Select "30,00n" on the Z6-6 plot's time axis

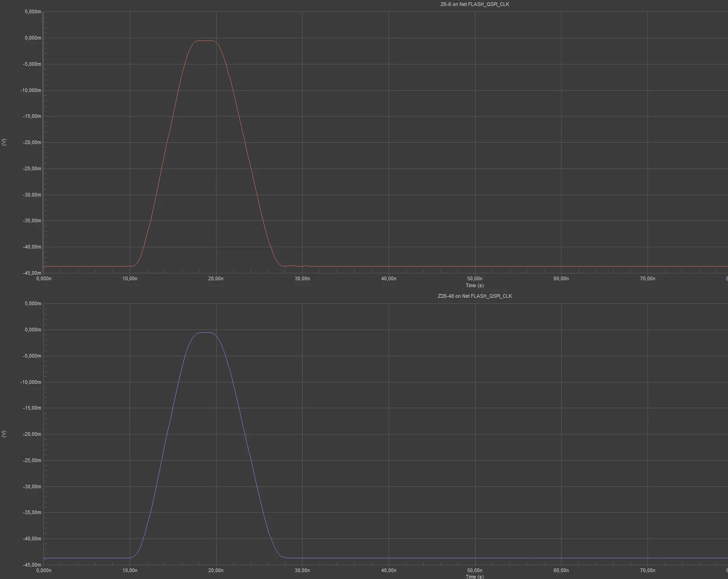pos(302,278)
